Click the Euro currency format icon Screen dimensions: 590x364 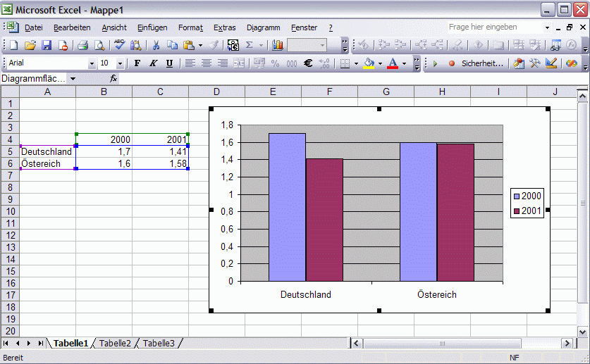(x=308, y=63)
